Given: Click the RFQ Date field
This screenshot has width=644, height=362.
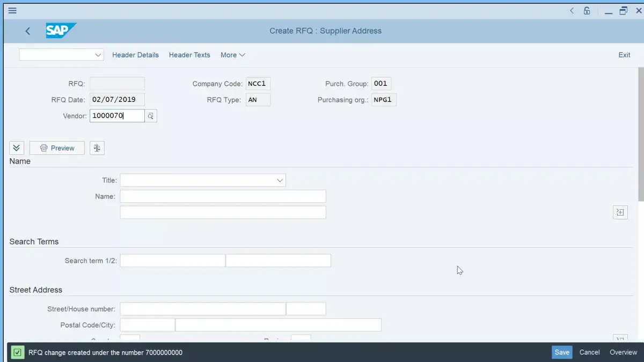Looking at the screenshot, I should click(x=117, y=100).
